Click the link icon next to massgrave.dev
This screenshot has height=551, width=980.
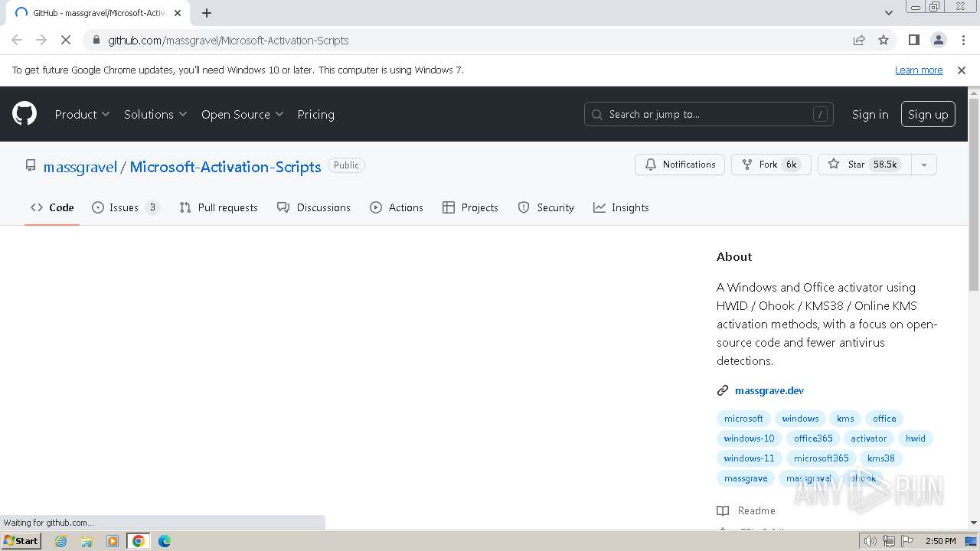pos(723,390)
